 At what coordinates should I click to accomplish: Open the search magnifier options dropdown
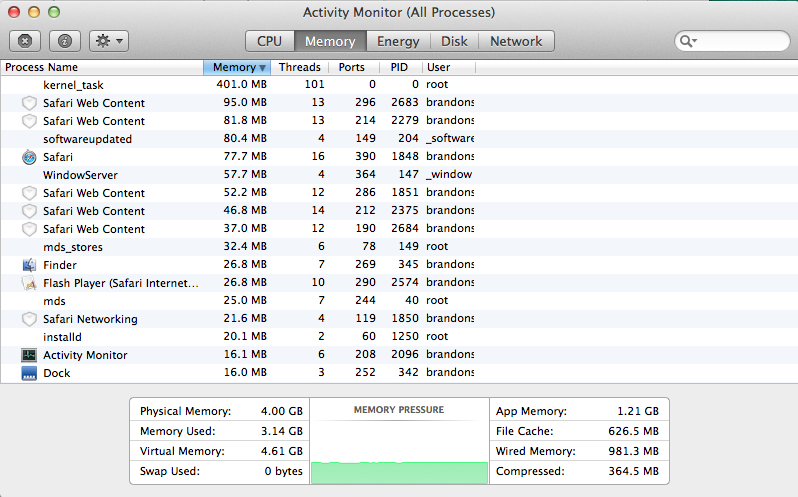(x=688, y=41)
